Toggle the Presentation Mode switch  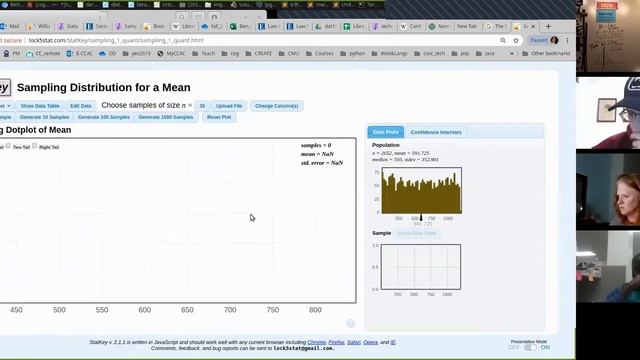point(530,347)
